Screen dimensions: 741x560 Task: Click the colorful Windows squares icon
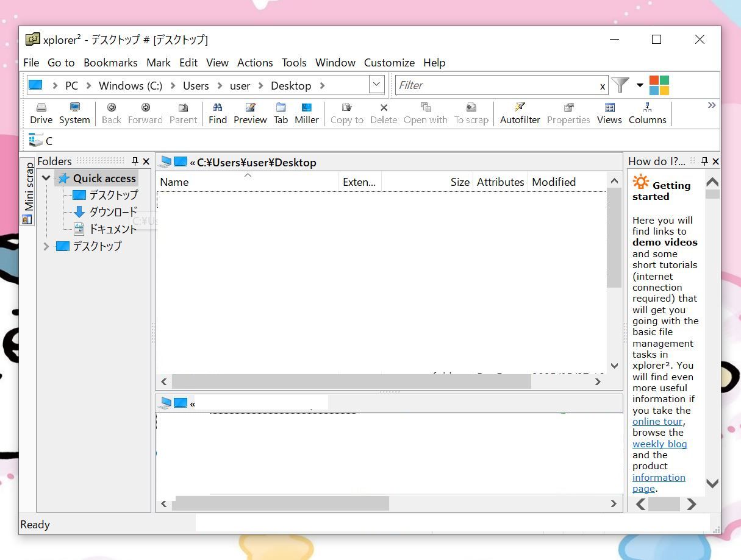(x=659, y=85)
